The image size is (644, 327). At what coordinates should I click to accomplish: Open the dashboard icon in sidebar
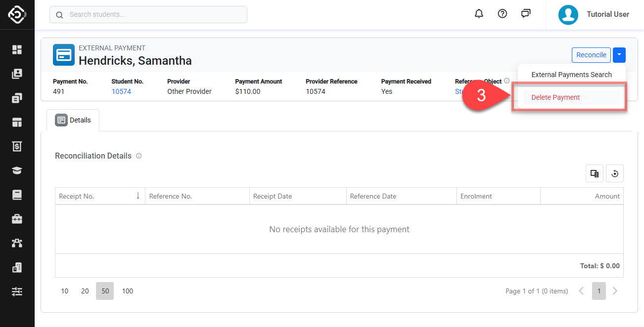[x=17, y=49]
